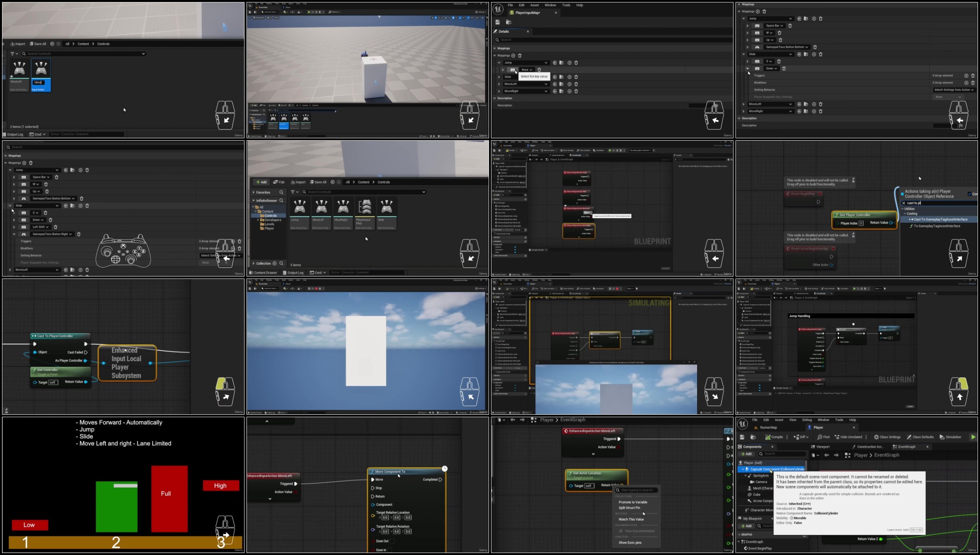Image resolution: width=980 pixels, height=555 pixels.
Task: Delete the None key mapping via its trash icon
Action: [539, 70]
